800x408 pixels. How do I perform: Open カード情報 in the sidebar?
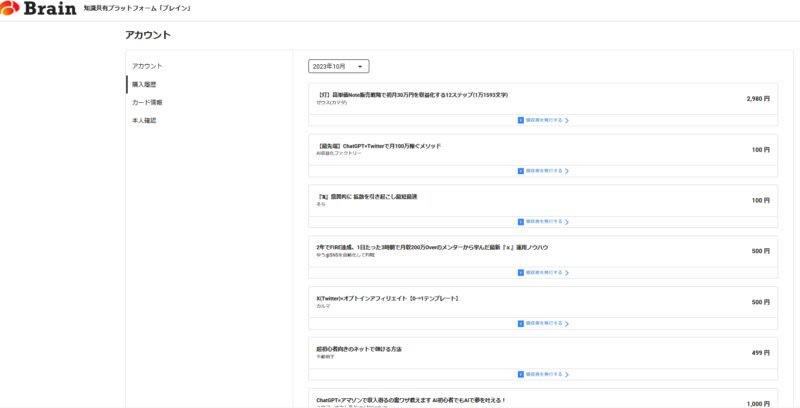point(147,103)
